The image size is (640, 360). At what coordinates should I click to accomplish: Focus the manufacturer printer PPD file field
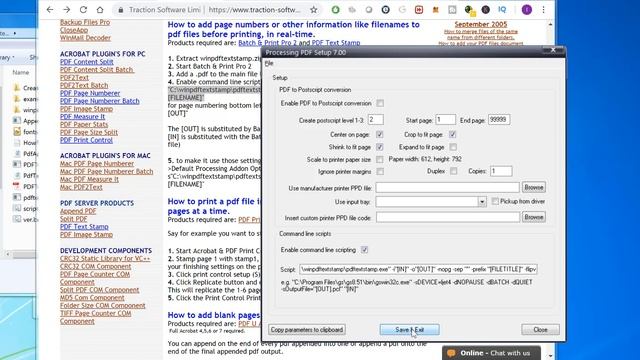point(447,187)
